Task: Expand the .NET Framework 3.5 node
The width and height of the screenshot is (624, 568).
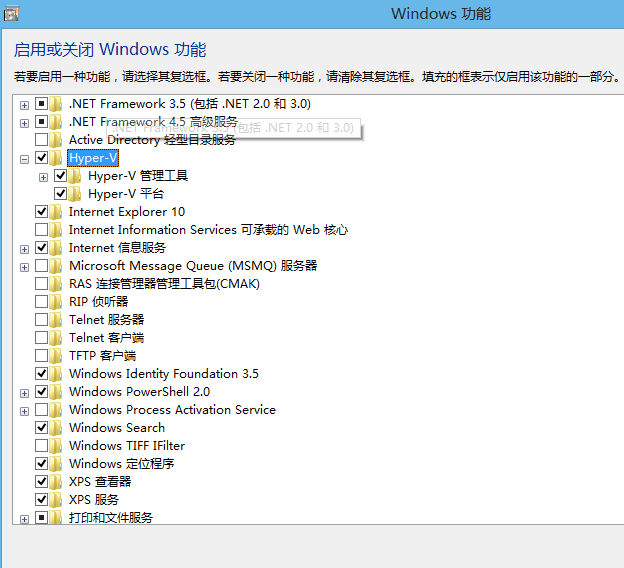Action: click(x=24, y=105)
